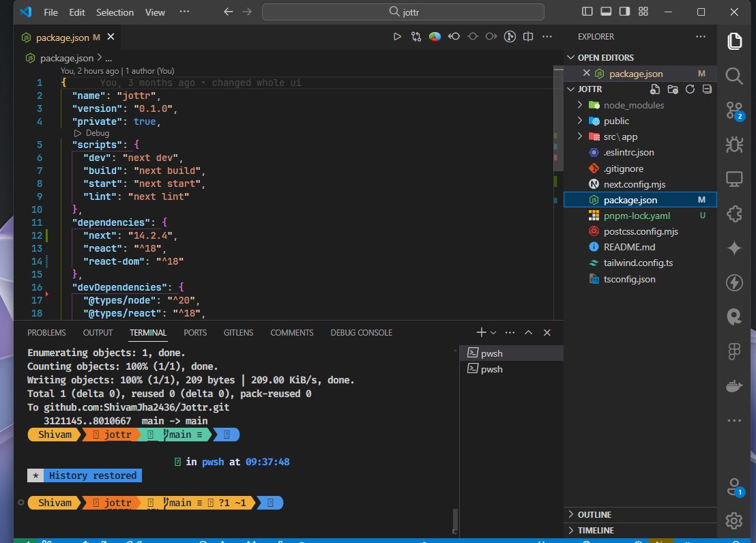The height and width of the screenshot is (543, 756).
Task: Open the View menu
Action: tap(155, 12)
